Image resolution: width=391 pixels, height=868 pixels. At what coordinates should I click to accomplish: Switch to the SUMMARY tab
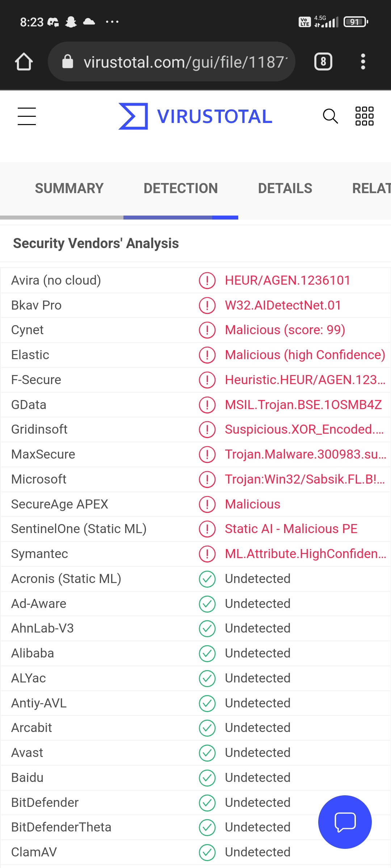(69, 188)
